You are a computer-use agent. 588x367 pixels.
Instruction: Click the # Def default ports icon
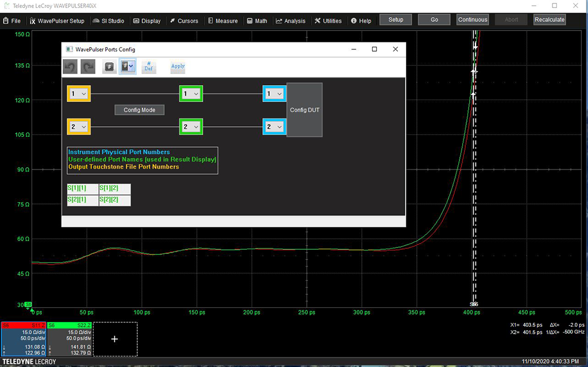point(149,67)
